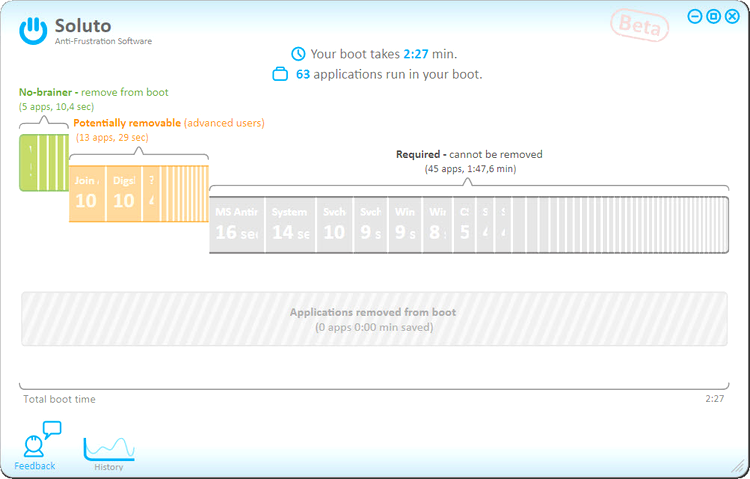Select the orange Join 10 block
The image size is (750, 479).
tap(87, 194)
